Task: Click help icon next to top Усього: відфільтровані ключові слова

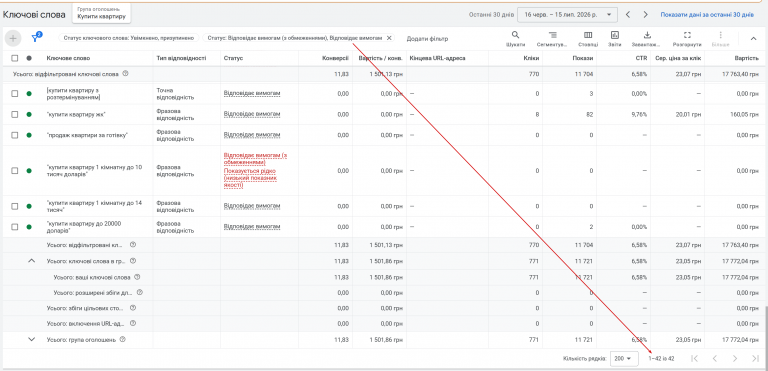Action: [x=125, y=74]
